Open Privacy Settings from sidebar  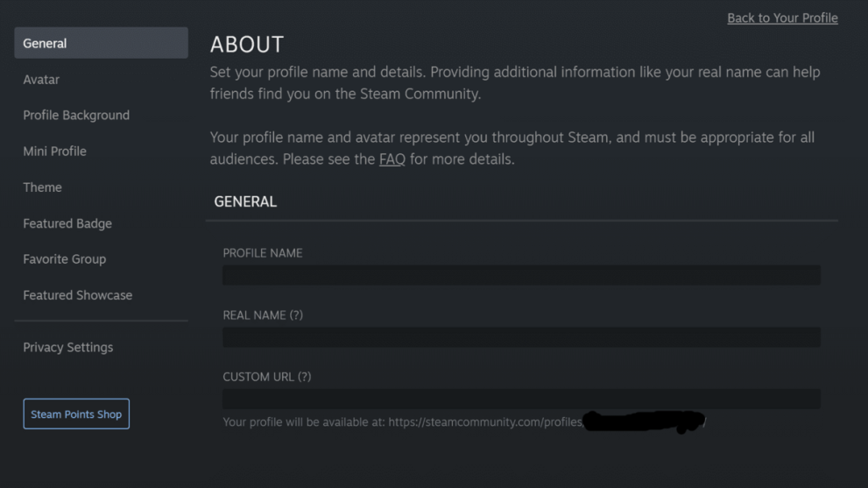click(x=67, y=348)
